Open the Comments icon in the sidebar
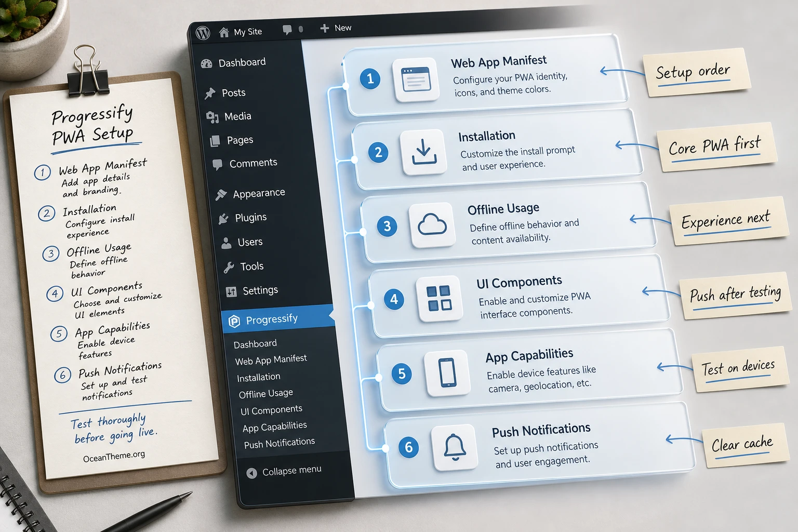Screen dimensions: 798x532 (x=217, y=165)
